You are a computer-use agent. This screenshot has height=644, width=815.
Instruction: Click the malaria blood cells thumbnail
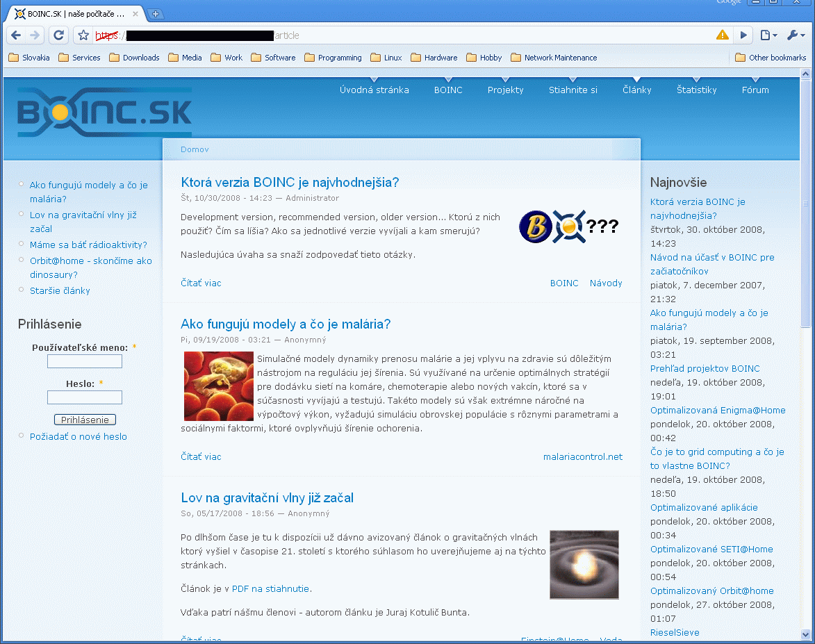pos(218,386)
